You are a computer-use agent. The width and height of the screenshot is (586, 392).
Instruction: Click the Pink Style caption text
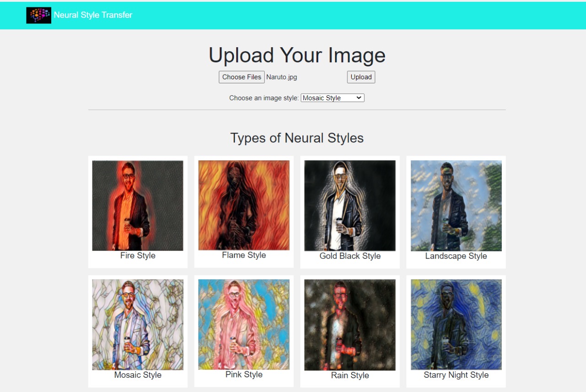[x=244, y=374]
